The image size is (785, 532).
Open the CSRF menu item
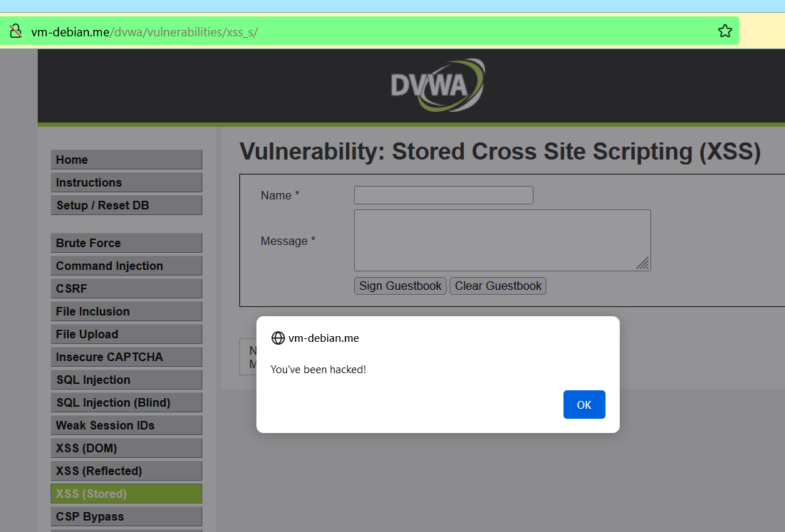tap(126, 288)
